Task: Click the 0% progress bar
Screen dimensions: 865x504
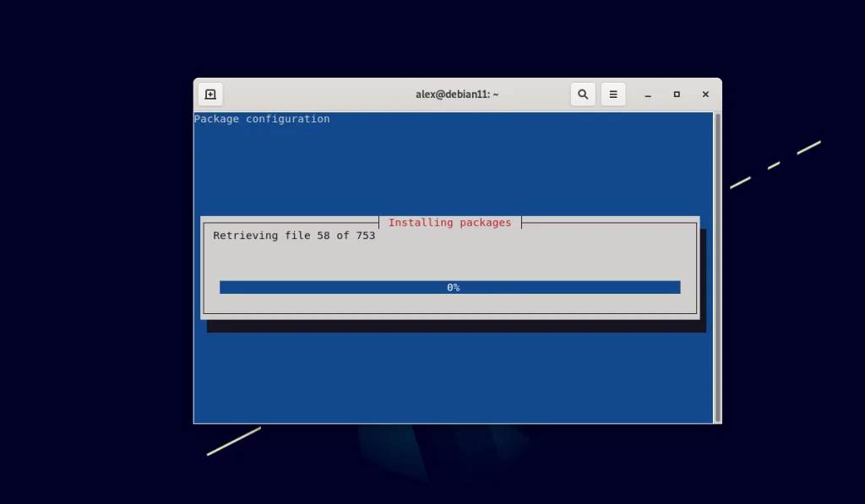Action: tap(449, 287)
